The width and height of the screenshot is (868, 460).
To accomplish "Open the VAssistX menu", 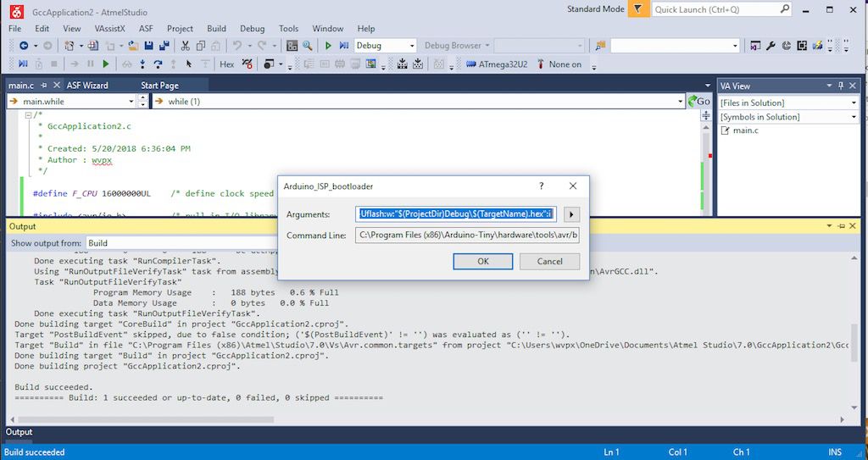I will point(109,28).
